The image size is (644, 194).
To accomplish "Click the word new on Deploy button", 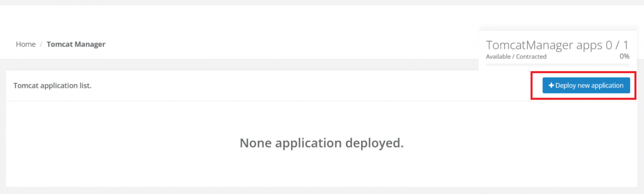I will (583, 85).
